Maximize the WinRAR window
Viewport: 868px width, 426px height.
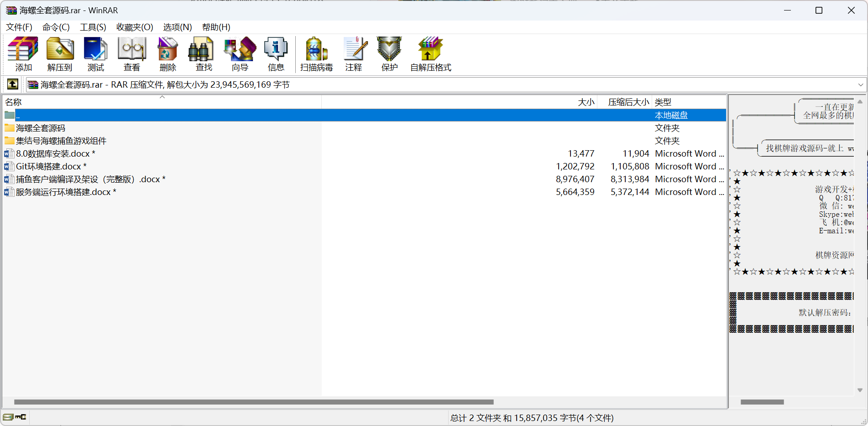pos(819,10)
